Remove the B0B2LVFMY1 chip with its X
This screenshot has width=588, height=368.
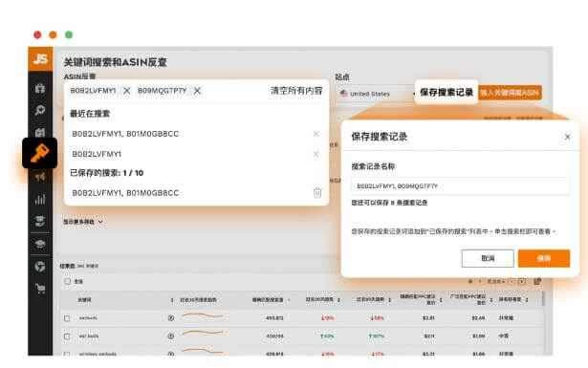tap(127, 91)
